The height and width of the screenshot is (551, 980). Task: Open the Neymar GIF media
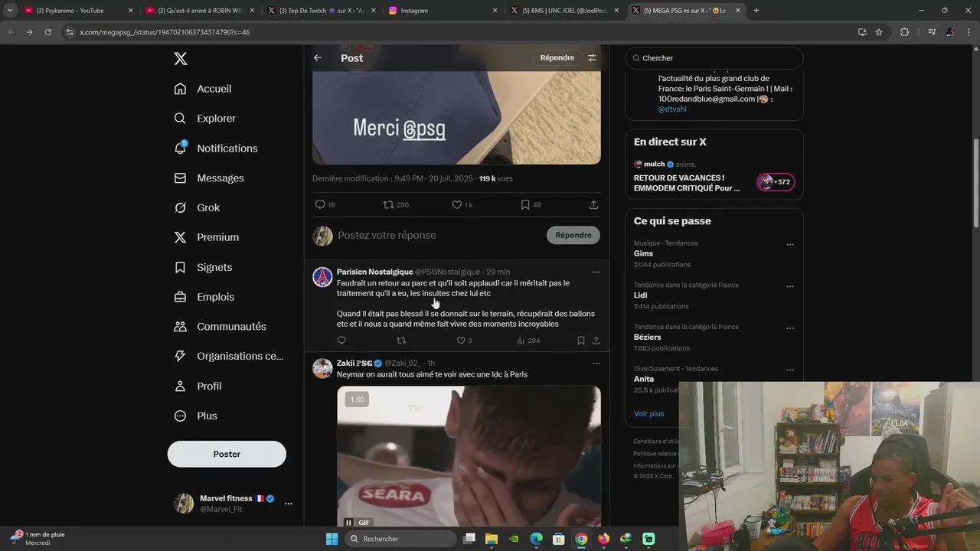point(469,456)
